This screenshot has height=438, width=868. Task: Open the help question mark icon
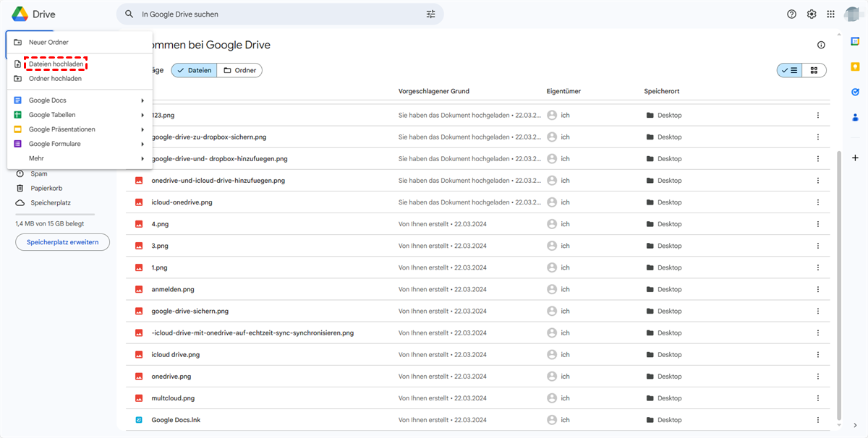coord(791,14)
